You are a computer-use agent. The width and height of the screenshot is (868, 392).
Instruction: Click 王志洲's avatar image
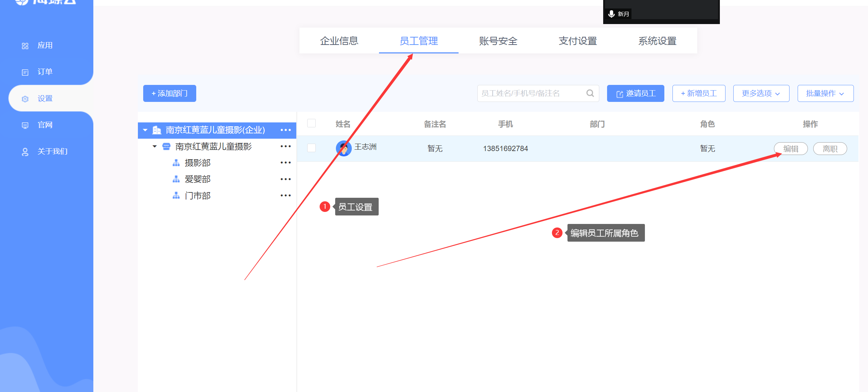coord(343,148)
